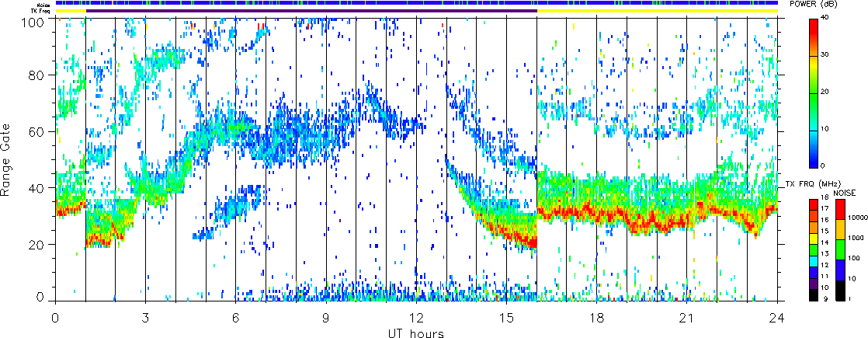The height and width of the screenshot is (338, 868).
Task: Click the green 100 segment of NOISE colorbar
Action: [x=839, y=250]
